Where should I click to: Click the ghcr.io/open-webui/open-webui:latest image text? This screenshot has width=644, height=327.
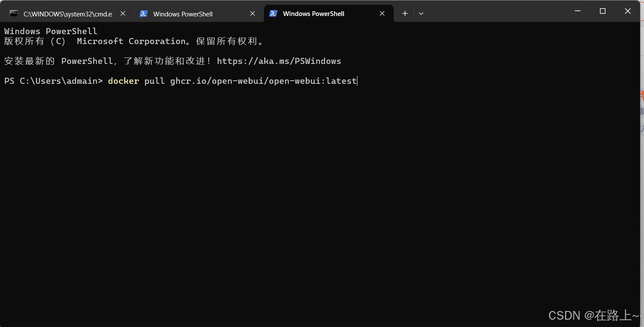264,81
